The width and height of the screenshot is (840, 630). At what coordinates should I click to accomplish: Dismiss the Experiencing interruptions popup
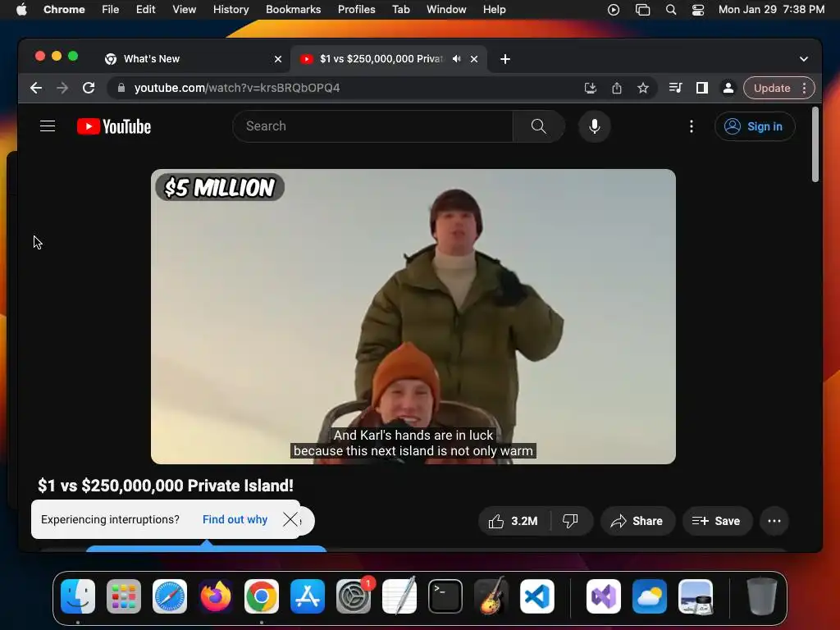click(290, 519)
